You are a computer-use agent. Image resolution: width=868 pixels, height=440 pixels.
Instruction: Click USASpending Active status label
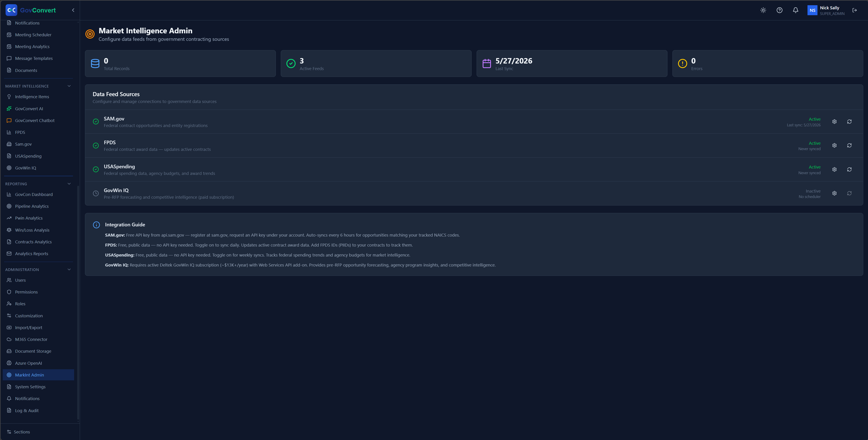coord(815,167)
